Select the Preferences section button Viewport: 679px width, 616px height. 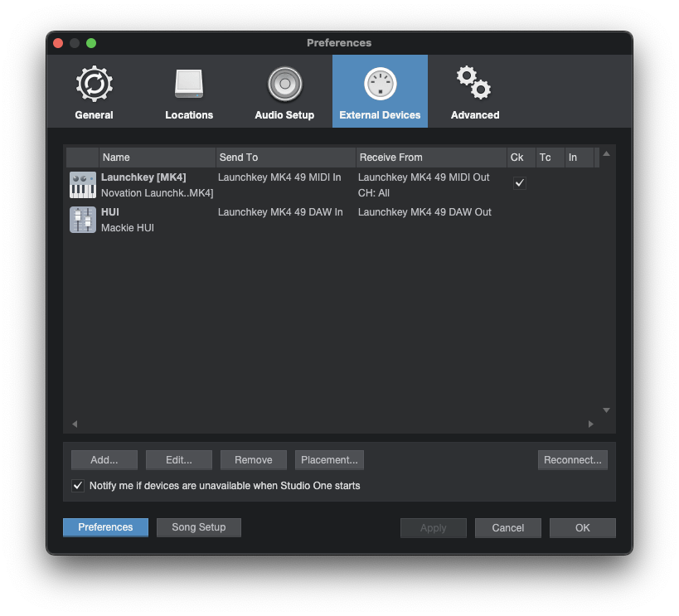point(105,527)
